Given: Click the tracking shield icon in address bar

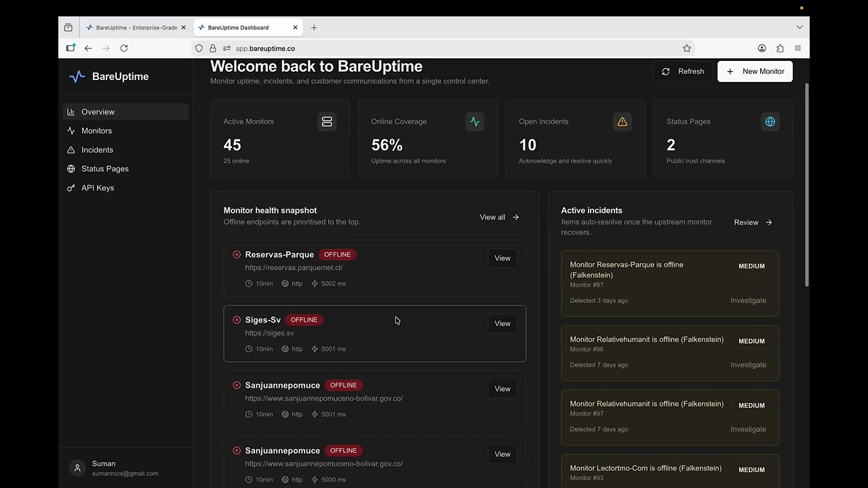Looking at the screenshot, I should (199, 49).
